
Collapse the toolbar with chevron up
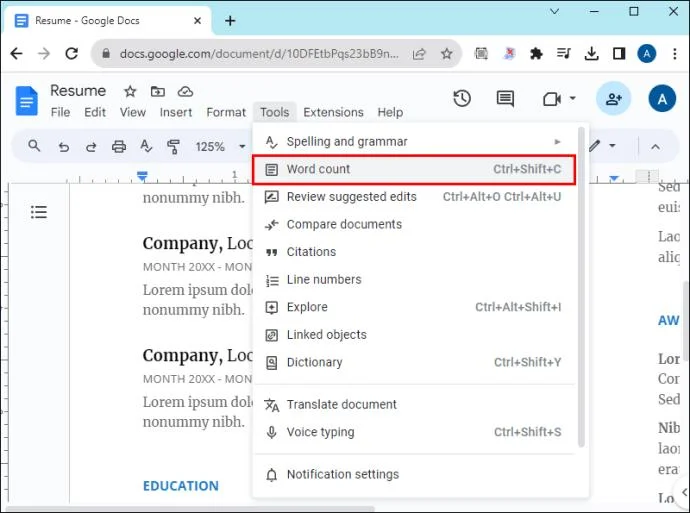(x=656, y=147)
